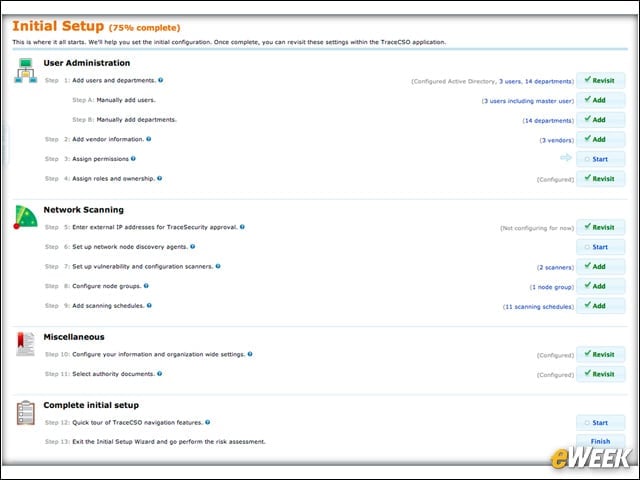The height and width of the screenshot is (480, 640).
Task: Click help icon beside Select authority documents
Action: click(160, 373)
